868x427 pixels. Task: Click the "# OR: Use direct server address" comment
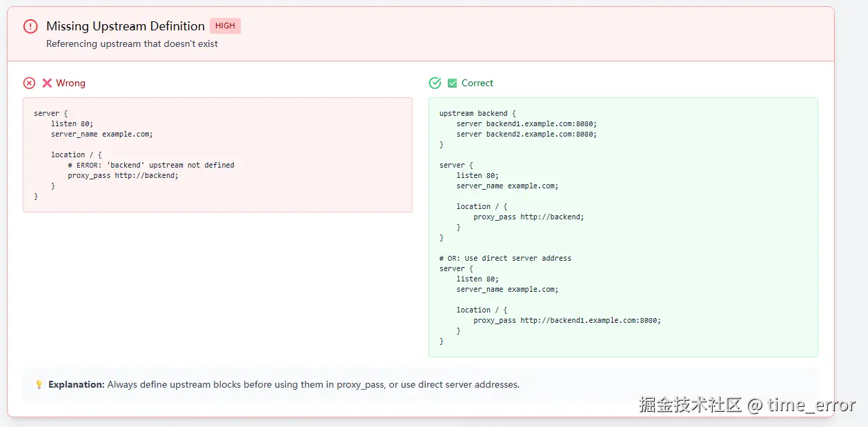click(x=505, y=258)
